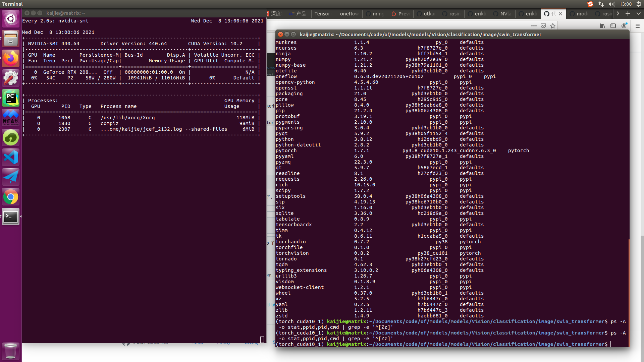Open Firefox from the dock

(x=11, y=59)
